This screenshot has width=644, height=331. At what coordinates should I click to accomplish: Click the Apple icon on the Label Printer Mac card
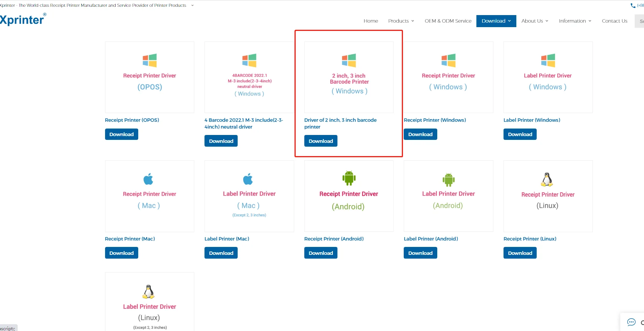click(x=248, y=179)
